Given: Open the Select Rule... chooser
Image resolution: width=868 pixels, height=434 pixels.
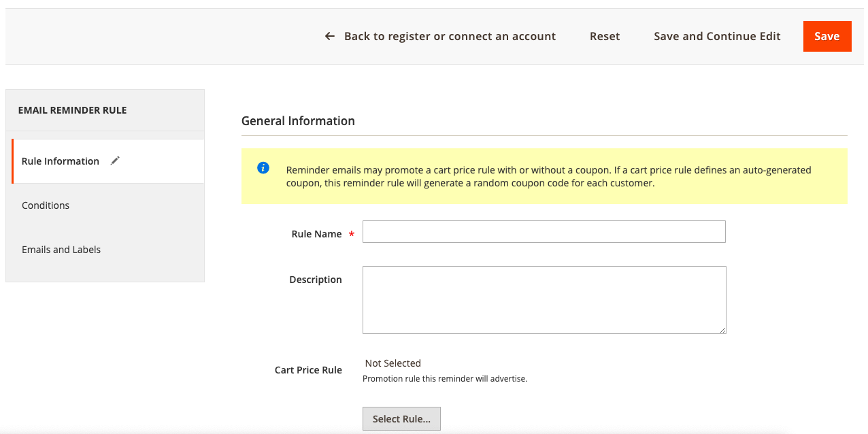Looking at the screenshot, I should 401,419.
